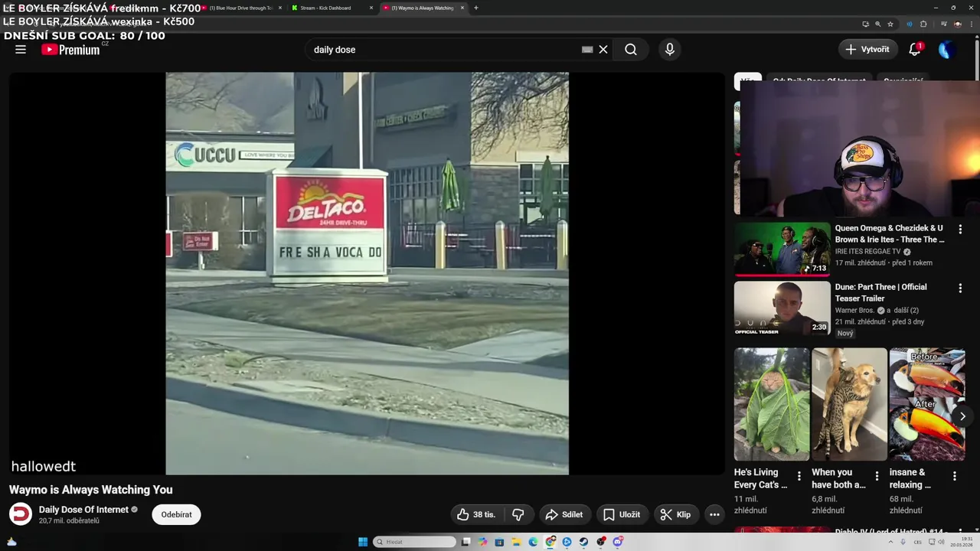The width and height of the screenshot is (980, 551).
Task: Open Dune: Part Three teaser thumbnail
Action: click(x=782, y=308)
